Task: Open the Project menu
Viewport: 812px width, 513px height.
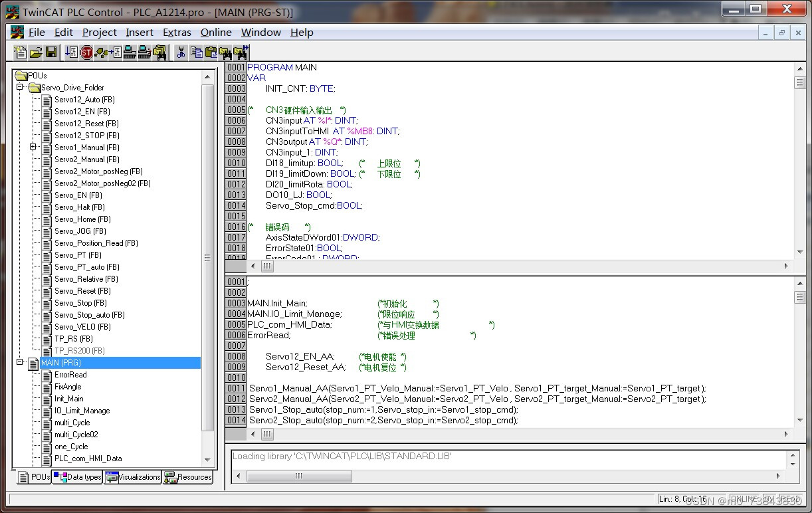Action: click(100, 33)
